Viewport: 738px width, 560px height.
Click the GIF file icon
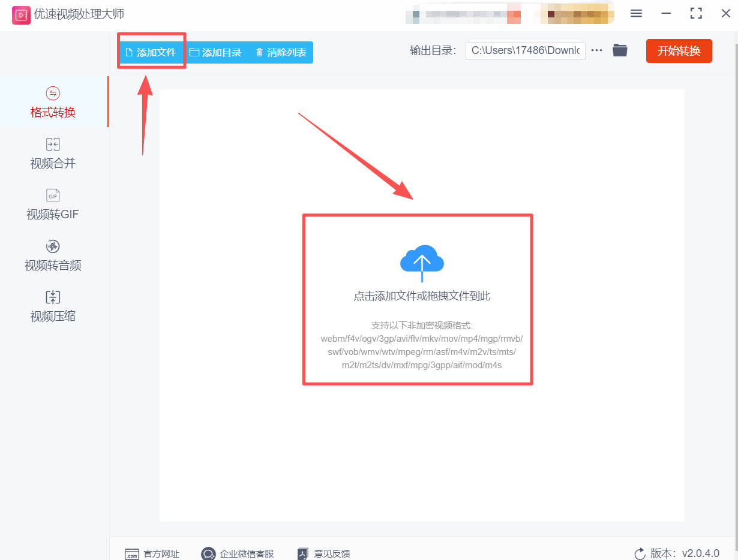click(x=53, y=195)
